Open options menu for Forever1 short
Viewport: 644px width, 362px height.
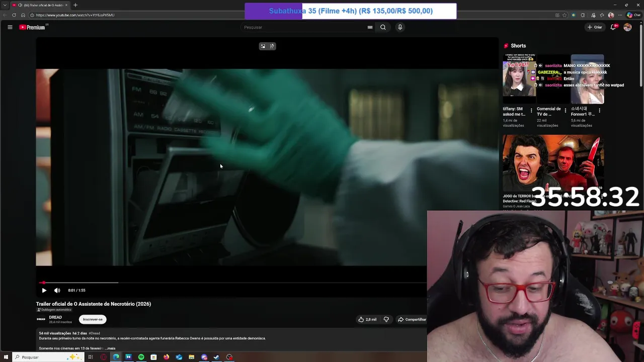coord(600,111)
